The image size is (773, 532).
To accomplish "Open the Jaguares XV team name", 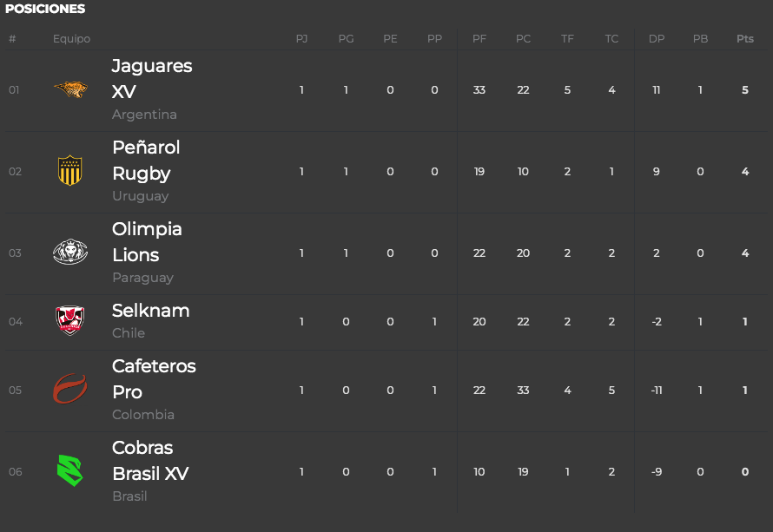I will 152,79.
